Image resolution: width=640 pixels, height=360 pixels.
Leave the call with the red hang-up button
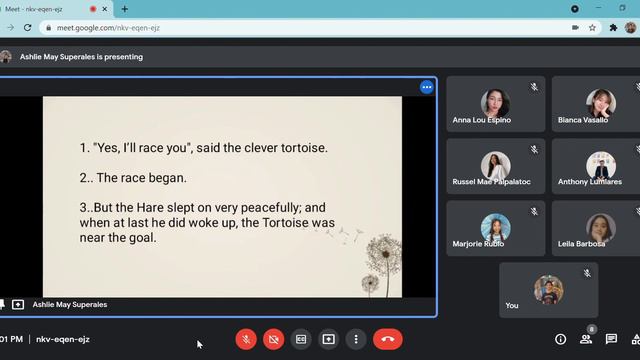[388, 339]
